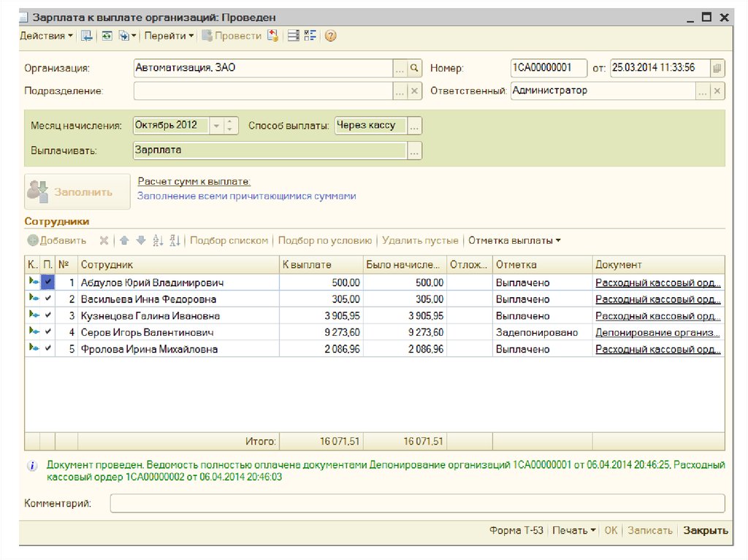Toggle checkbox for Абдулов Юрий Владимирович

click(x=48, y=282)
